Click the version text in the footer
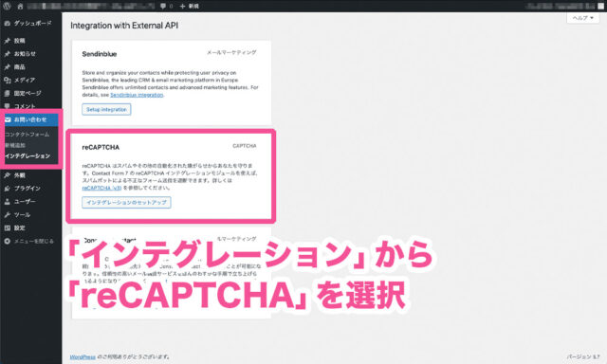 click(583, 356)
